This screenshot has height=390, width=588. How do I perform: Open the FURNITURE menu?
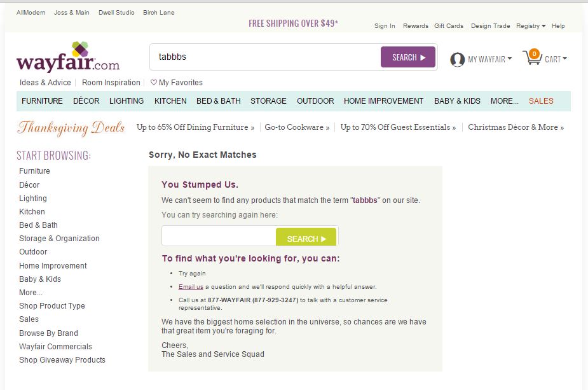click(x=42, y=101)
